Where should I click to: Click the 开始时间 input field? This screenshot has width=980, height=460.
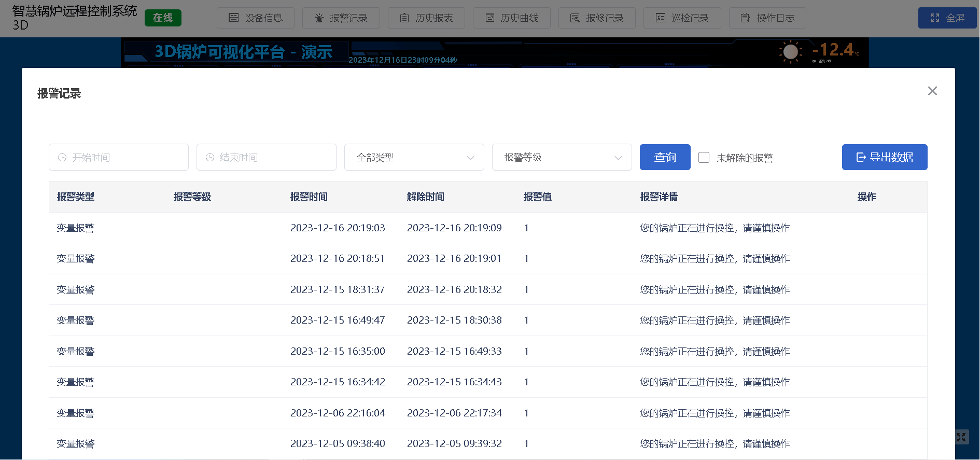[119, 157]
